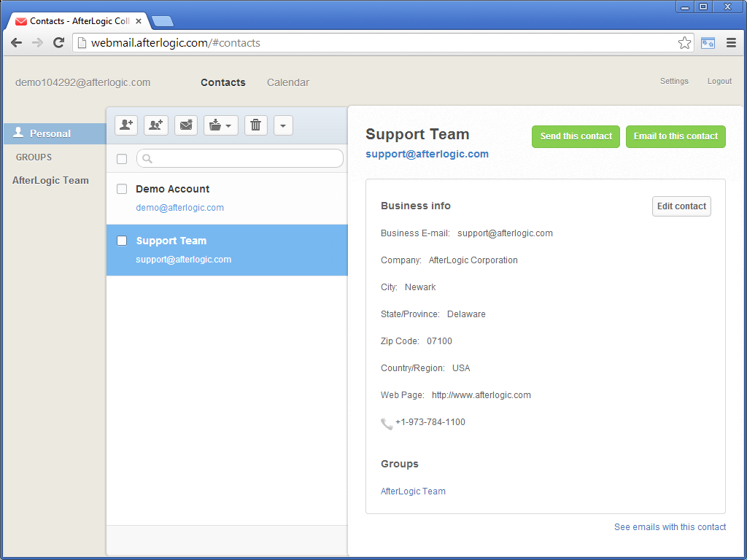Screen dimensions: 747x560
Task: Go back with the browser Back arrow
Action: point(16,43)
